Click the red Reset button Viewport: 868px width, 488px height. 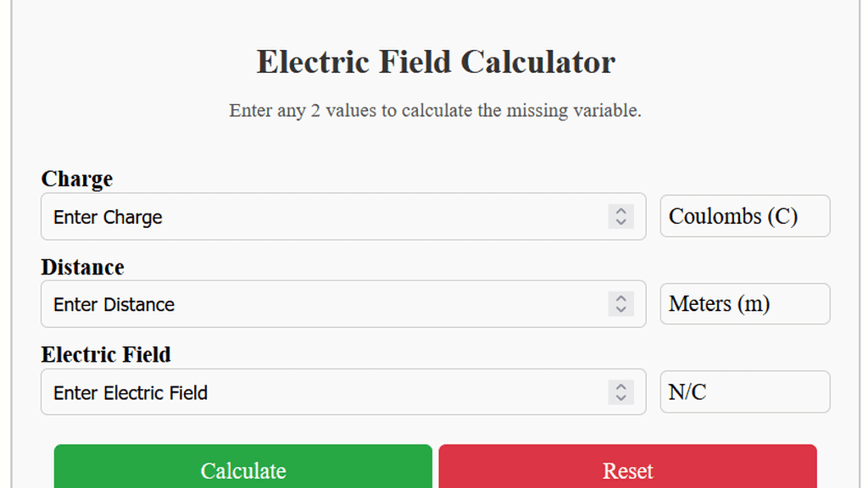click(628, 469)
